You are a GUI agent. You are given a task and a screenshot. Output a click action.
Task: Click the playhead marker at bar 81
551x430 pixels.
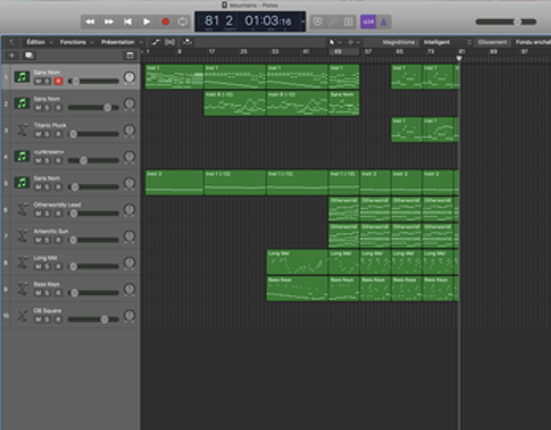(459, 58)
